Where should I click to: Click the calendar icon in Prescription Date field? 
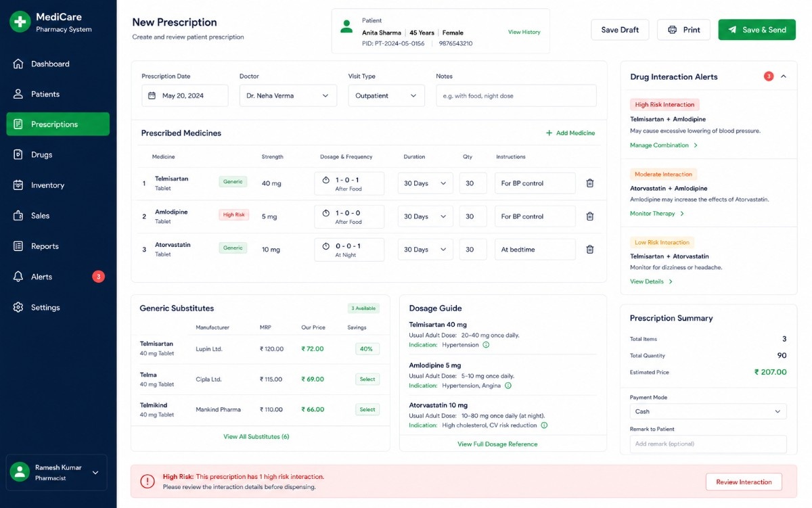click(x=152, y=96)
